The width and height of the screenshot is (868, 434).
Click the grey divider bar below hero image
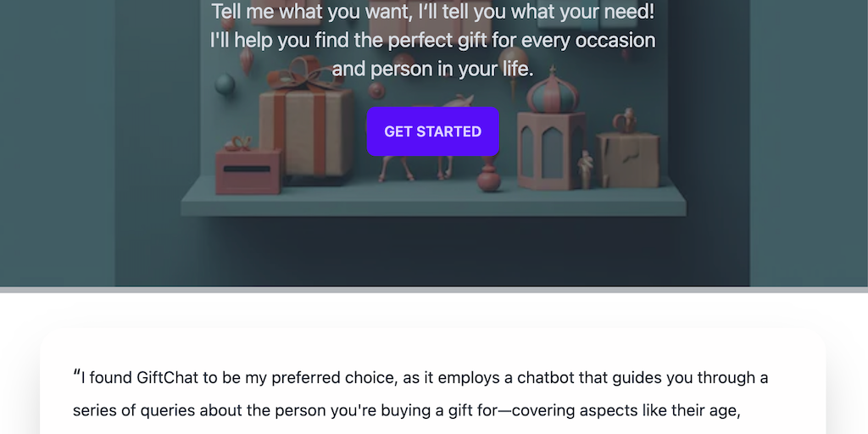click(x=432, y=289)
